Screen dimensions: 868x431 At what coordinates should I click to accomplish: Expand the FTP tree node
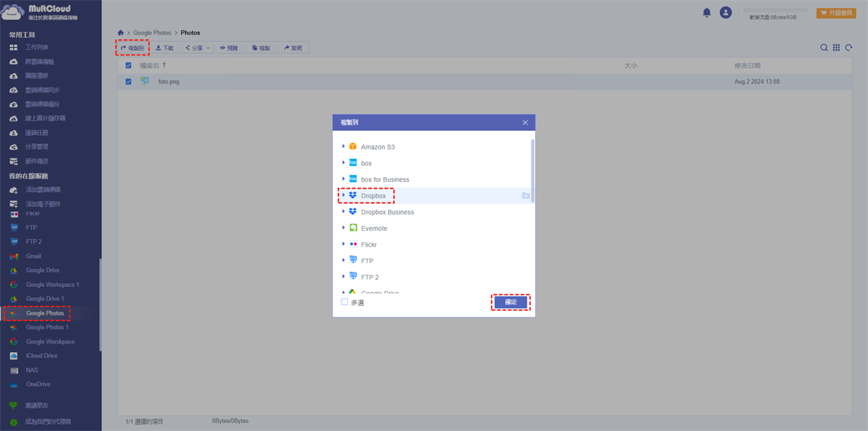tap(344, 260)
